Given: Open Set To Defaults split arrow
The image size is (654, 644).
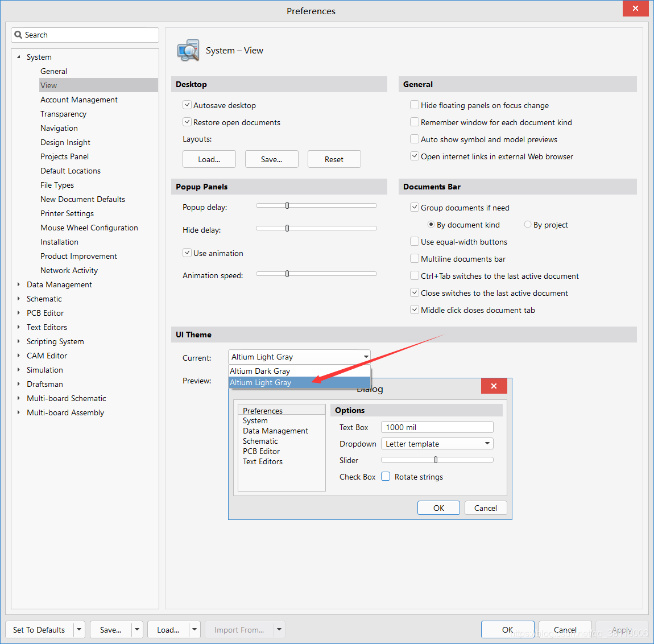Looking at the screenshot, I should click(79, 630).
